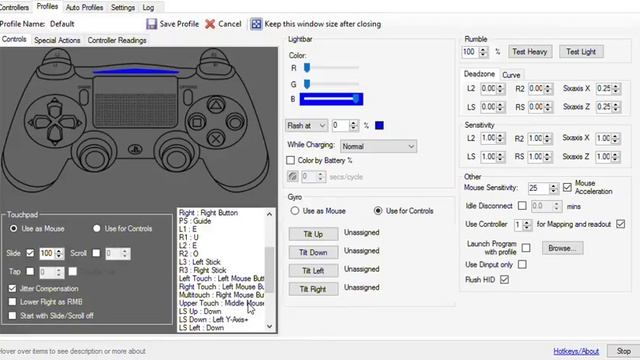Switch to Special Actions tab
Screen dimensions: 640x360
57,40
